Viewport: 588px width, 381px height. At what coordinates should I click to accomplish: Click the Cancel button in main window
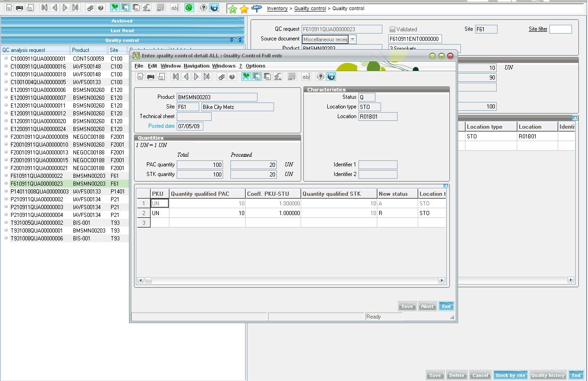pos(480,375)
